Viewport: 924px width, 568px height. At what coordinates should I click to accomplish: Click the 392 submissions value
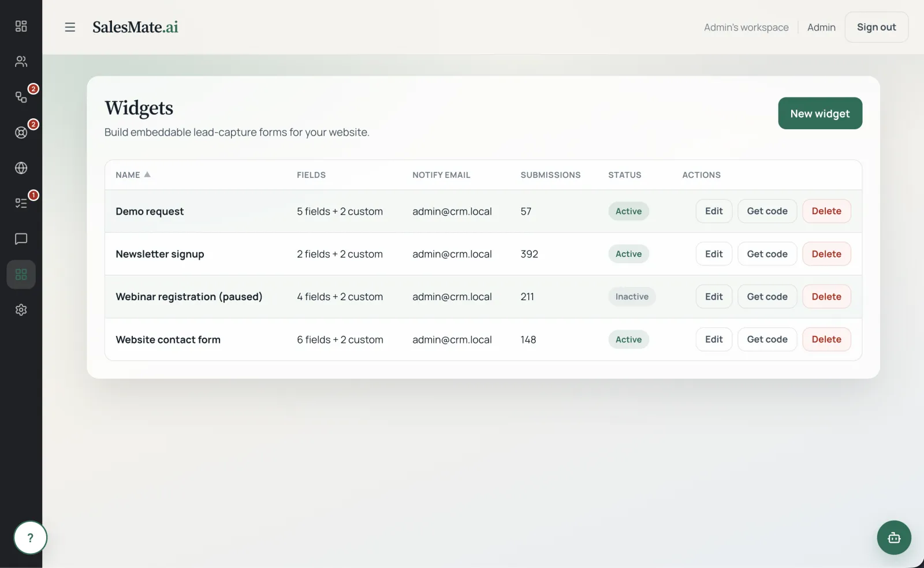click(x=529, y=254)
